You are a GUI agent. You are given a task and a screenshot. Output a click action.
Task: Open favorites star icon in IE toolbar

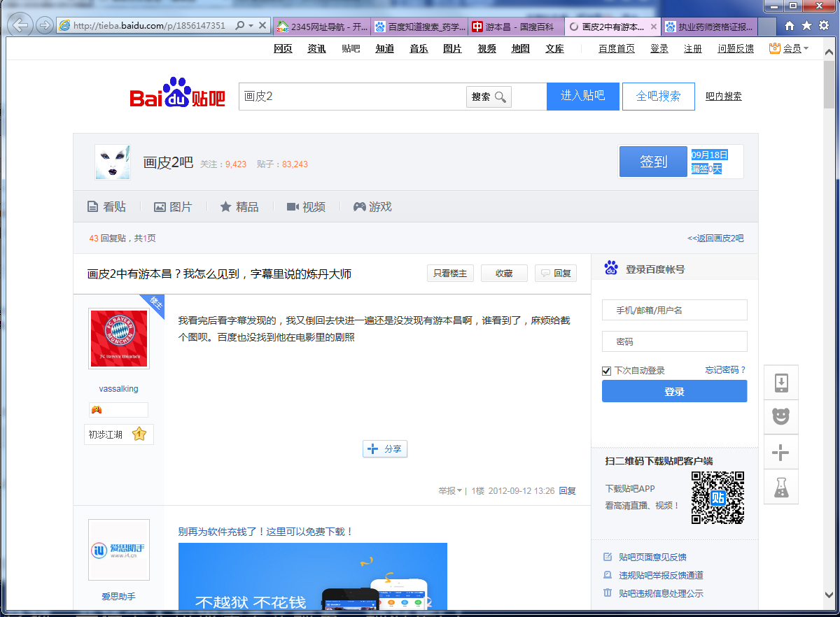806,26
